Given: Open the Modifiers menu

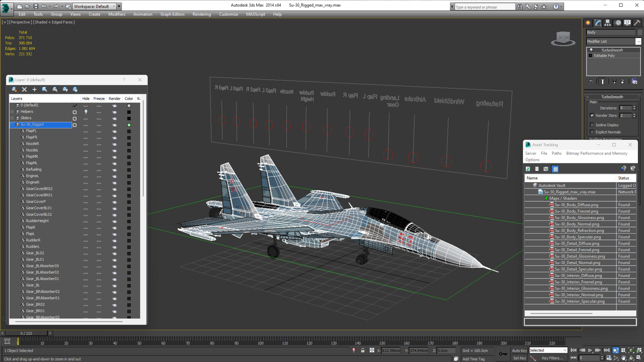Looking at the screenshot, I should point(117,14).
